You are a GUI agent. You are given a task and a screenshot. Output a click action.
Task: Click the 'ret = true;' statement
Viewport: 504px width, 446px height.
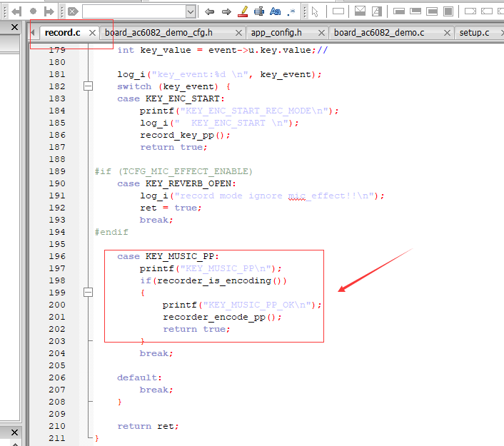171,208
